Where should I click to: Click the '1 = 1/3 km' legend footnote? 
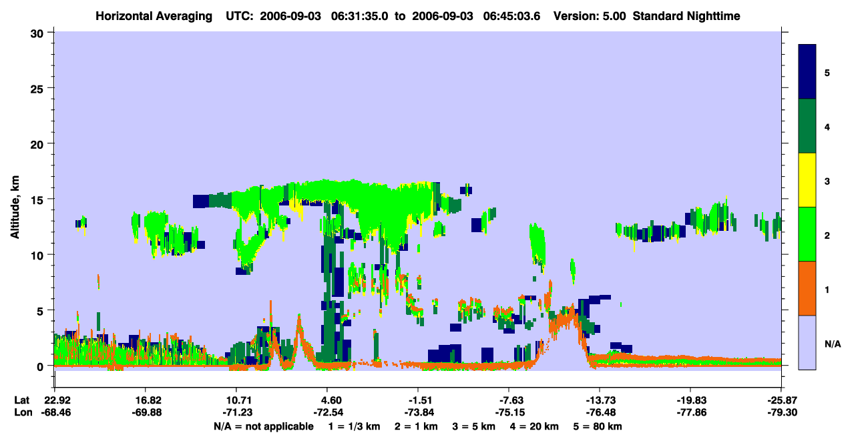(x=355, y=426)
